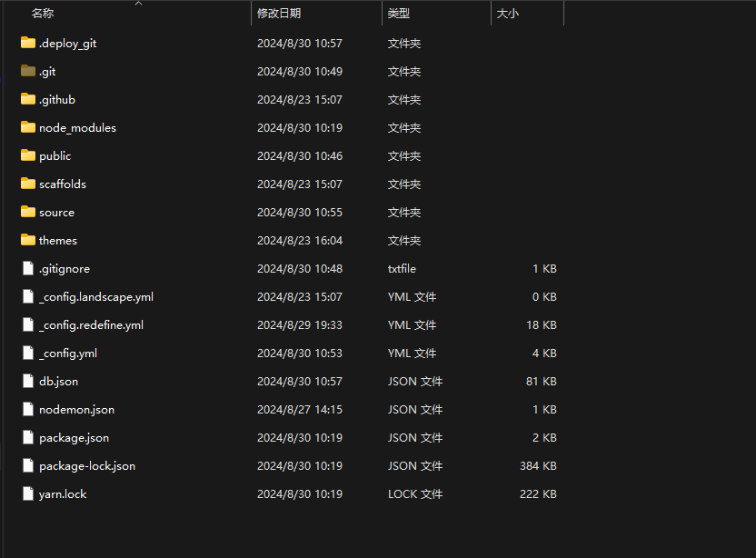Click the .deploy_git folder icon

pyautogui.click(x=28, y=43)
